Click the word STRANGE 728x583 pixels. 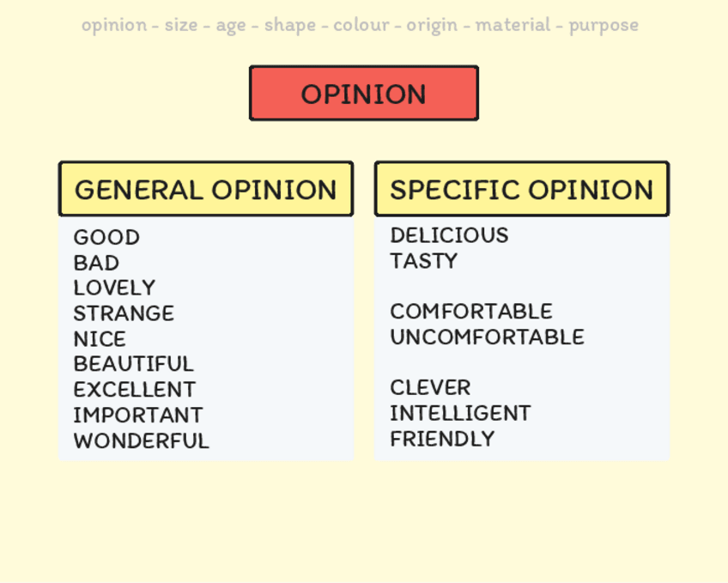(124, 313)
